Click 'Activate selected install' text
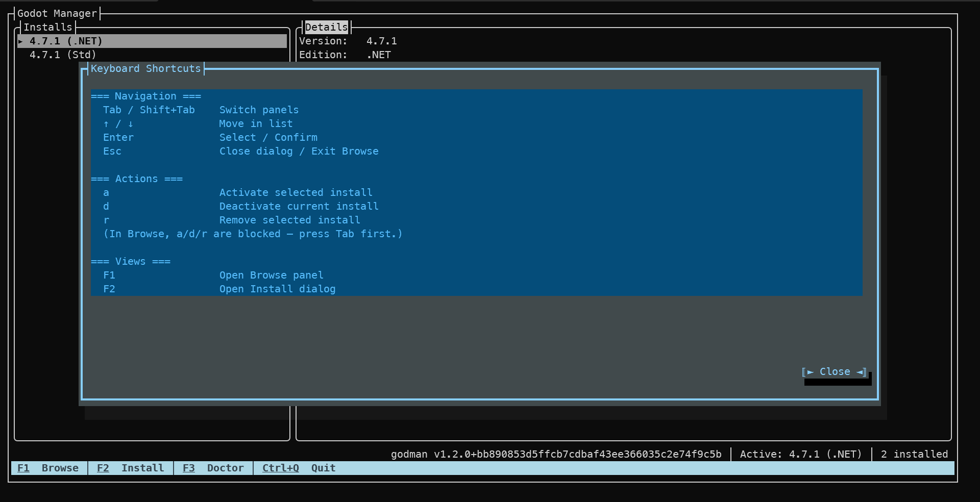 click(x=296, y=193)
